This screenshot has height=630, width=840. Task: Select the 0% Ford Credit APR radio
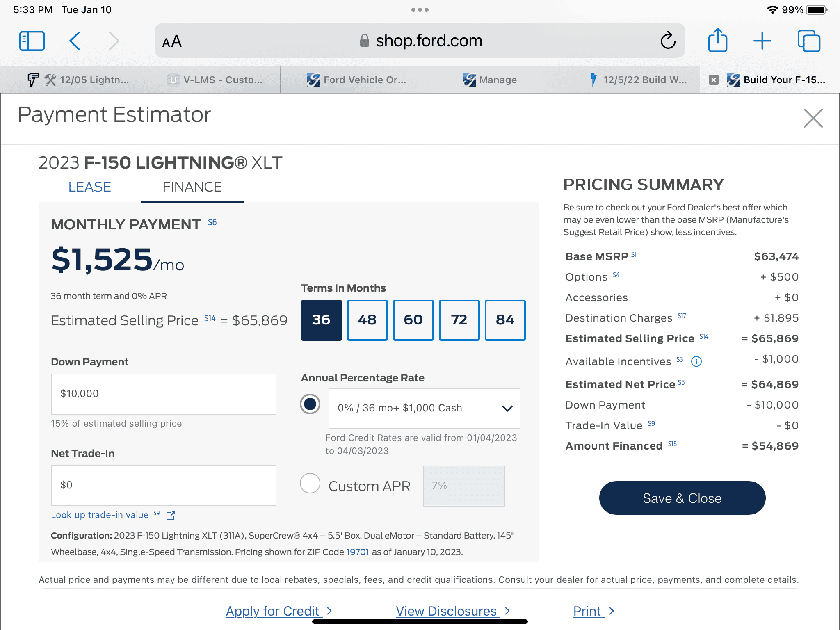pyautogui.click(x=310, y=404)
